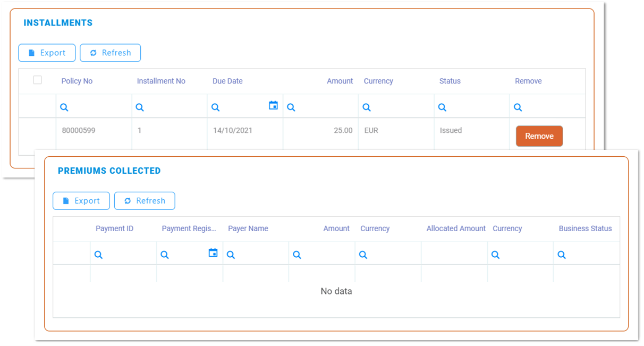This screenshot has height=346, width=644.
Task: Refresh the Premiums Collected grid
Action: point(145,201)
